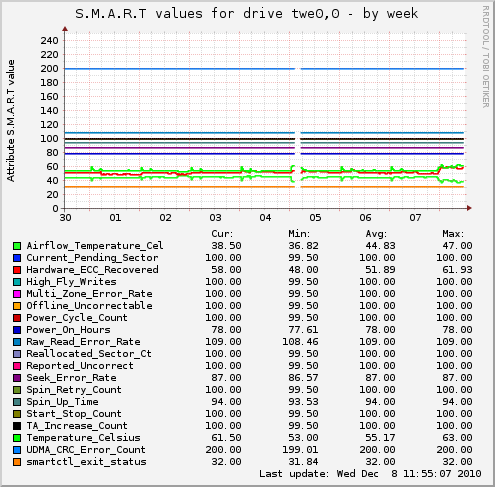The height and width of the screenshot is (487, 495).
Task: Click the Hardware_ECC_Recovered legend label
Action: click(92, 270)
